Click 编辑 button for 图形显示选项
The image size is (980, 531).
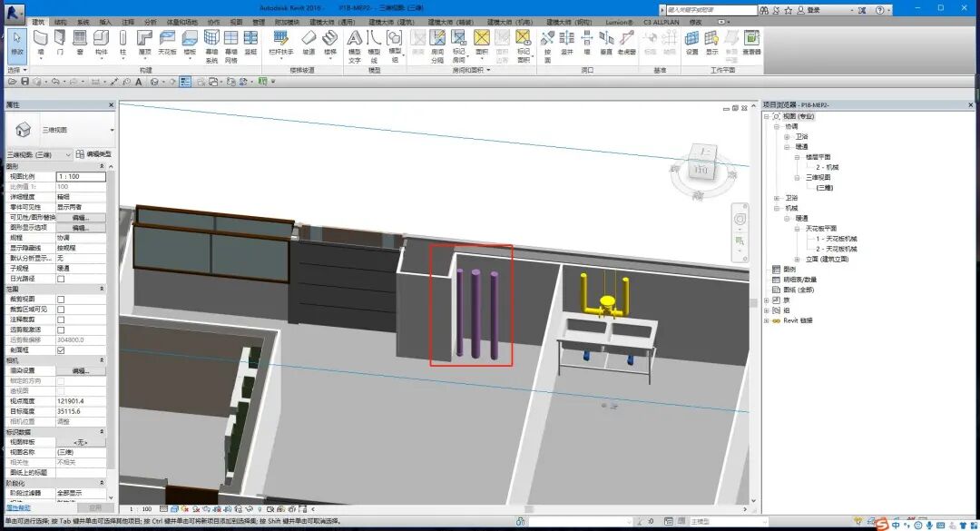(x=81, y=228)
